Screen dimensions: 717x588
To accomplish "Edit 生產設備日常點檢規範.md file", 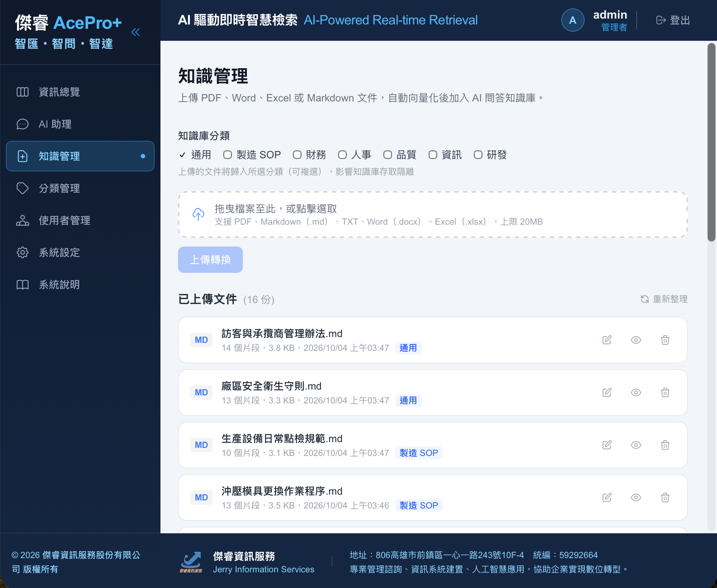I will (607, 445).
